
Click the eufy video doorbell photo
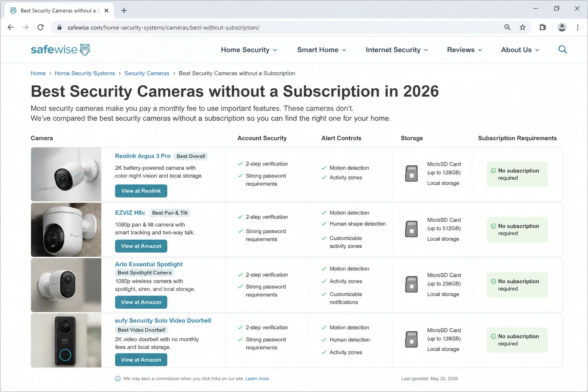tap(66, 340)
